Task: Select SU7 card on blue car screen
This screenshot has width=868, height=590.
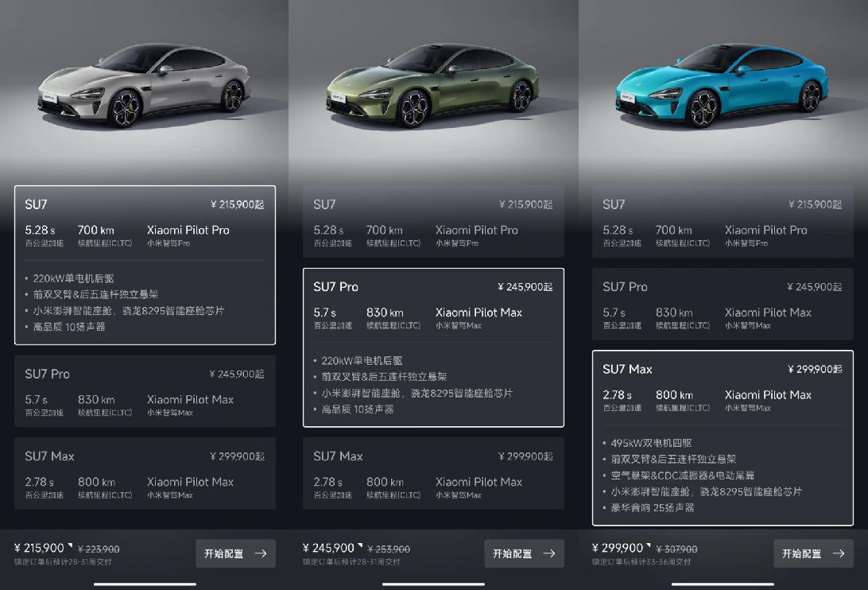Action: point(723,222)
